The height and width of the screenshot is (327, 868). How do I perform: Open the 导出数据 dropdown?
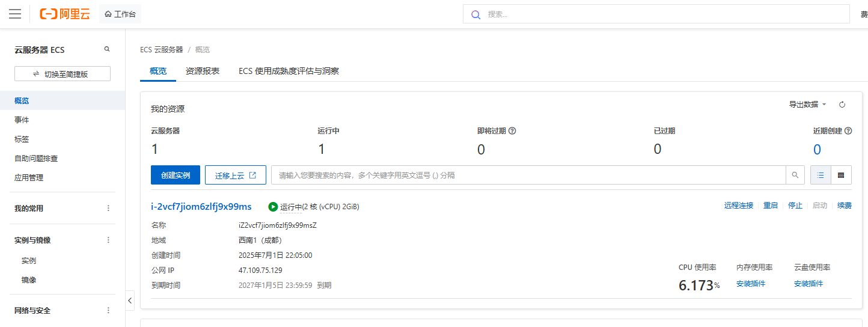(807, 105)
